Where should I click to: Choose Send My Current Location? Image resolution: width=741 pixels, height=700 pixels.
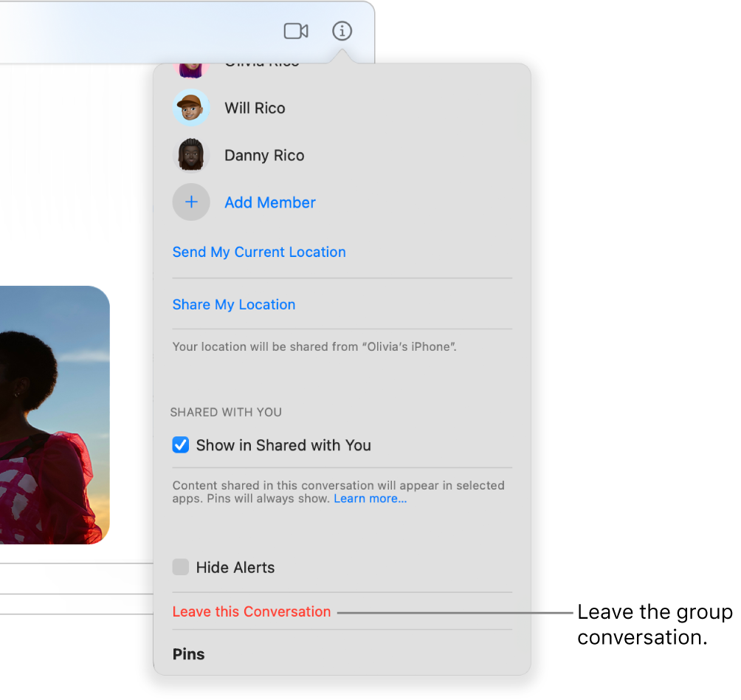tap(259, 253)
